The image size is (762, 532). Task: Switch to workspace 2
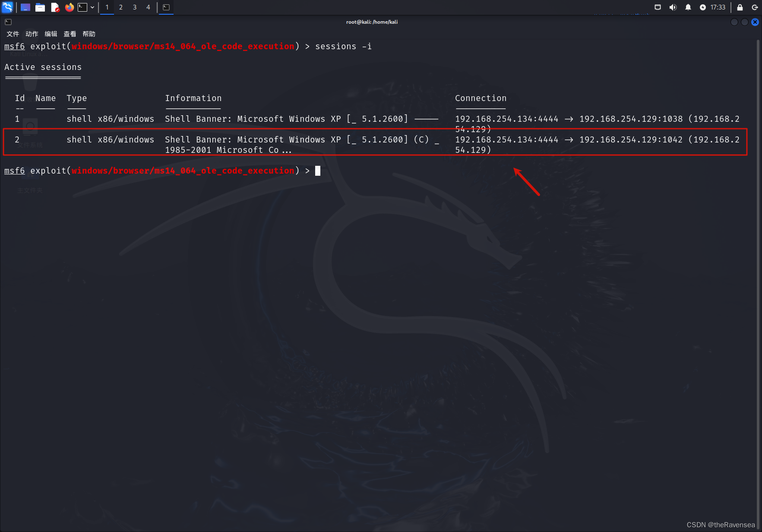(121, 7)
